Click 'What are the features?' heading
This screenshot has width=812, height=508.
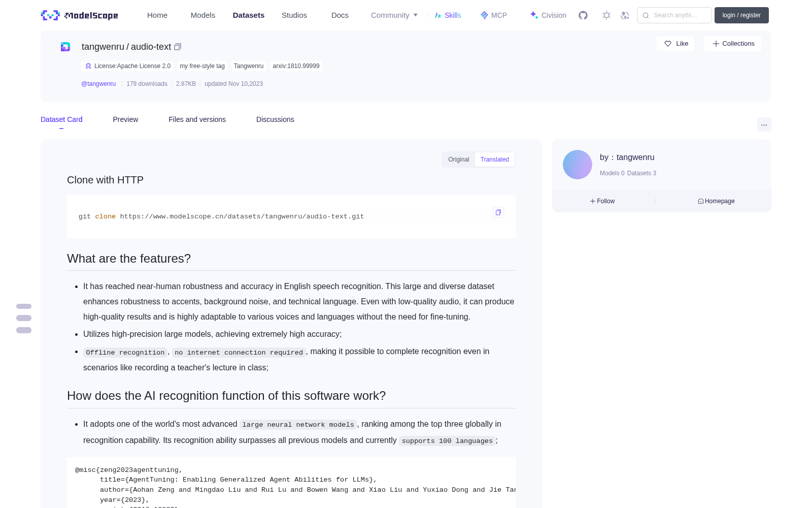[129, 259]
